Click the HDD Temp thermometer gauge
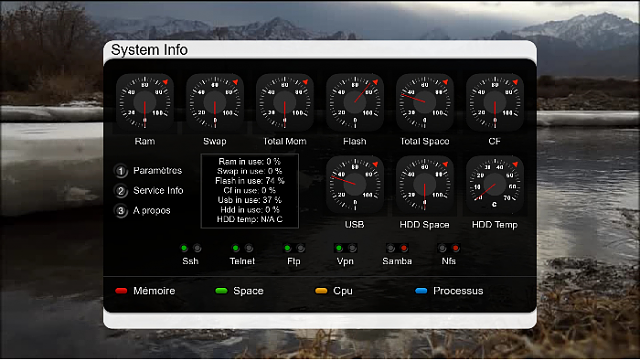 pyautogui.click(x=495, y=185)
